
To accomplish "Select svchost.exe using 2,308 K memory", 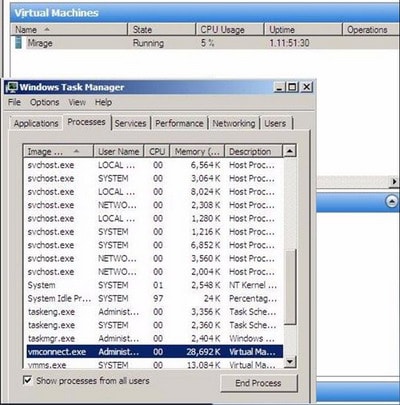I will click(155, 205).
